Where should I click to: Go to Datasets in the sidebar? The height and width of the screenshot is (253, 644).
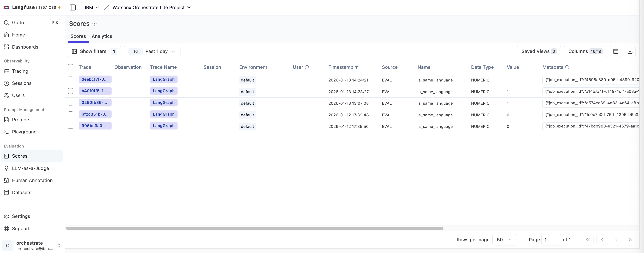pos(22,193)
